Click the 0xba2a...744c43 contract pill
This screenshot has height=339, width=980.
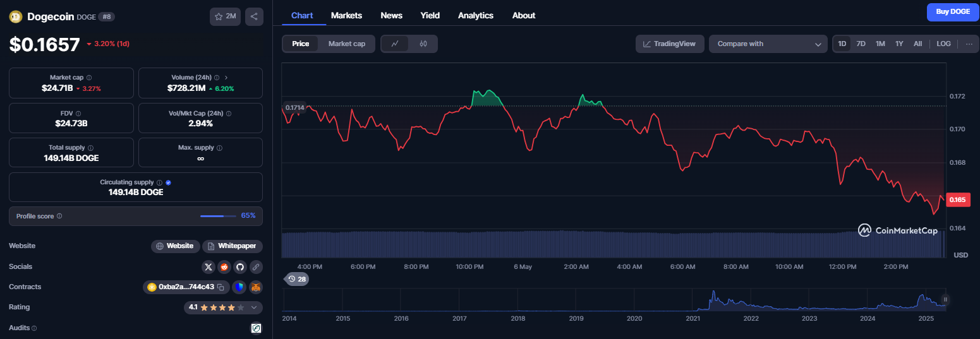[186, 287]
